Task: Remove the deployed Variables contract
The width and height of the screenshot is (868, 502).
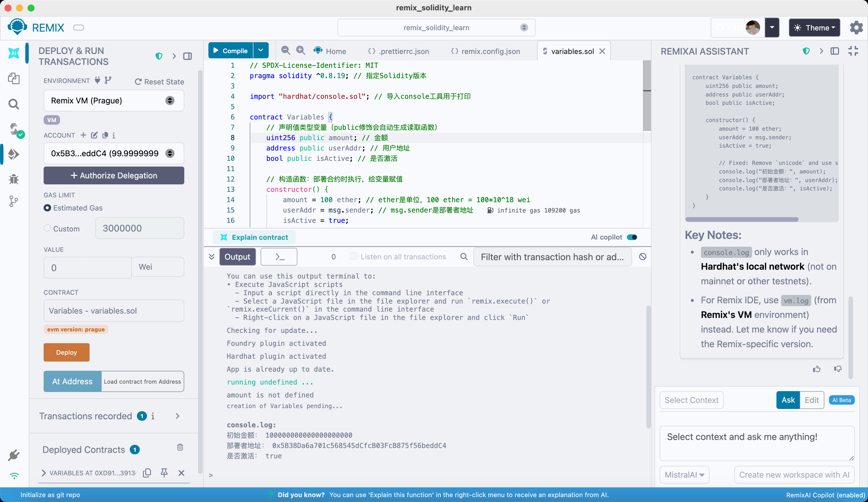Action: (181, 473)
